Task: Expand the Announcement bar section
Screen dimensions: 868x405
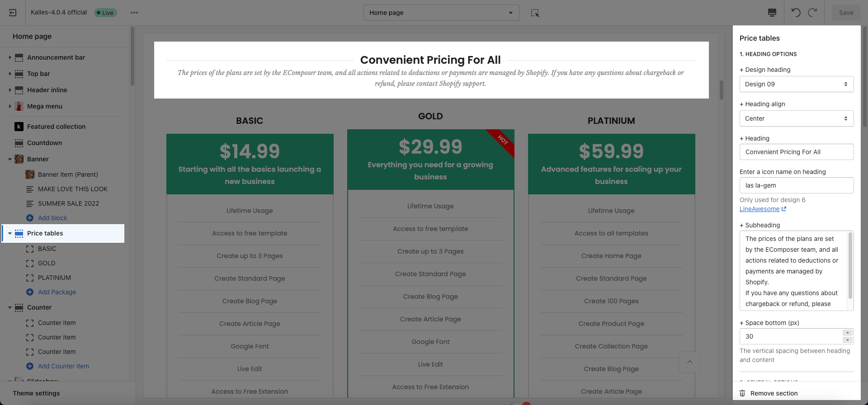Action: [10, 57]
